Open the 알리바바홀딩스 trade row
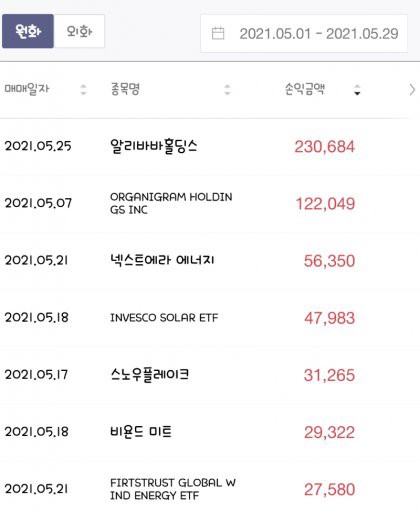Image resolution: width=420 pixels, height=512 pixels. 210,147
